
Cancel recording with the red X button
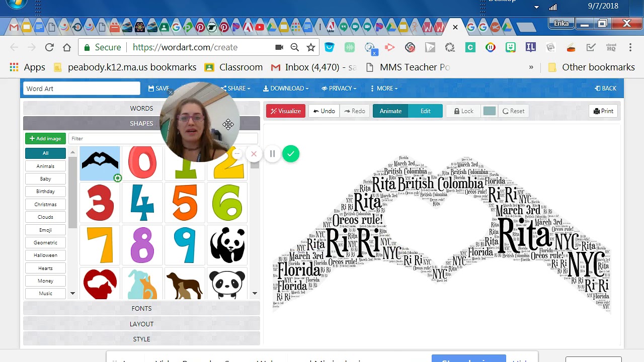click(254, 154)
